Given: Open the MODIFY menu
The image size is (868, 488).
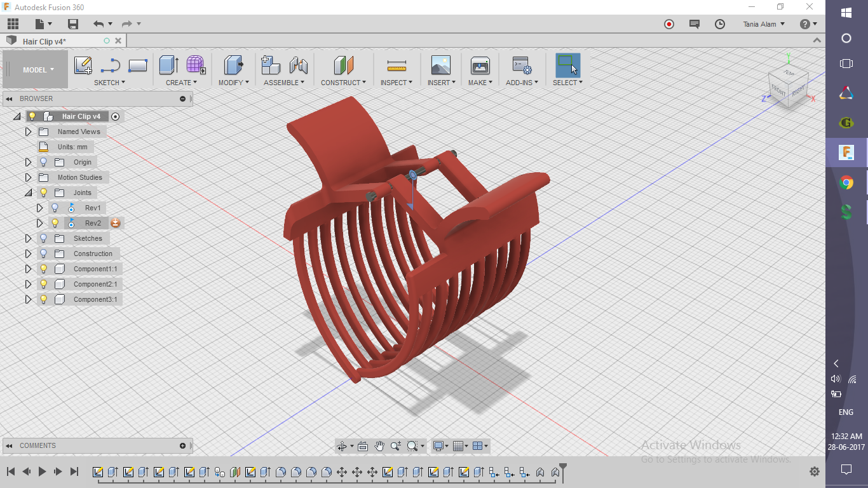Looking at the screenshot, I should coord(234,83).
